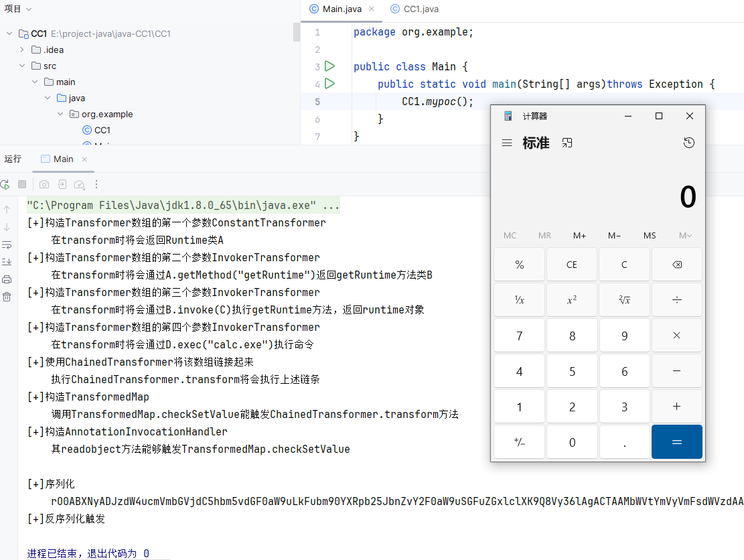This screenshot has width=744, height=560.
Task: Click the multiply key on calculator
Action: click(x=676, y=336)
